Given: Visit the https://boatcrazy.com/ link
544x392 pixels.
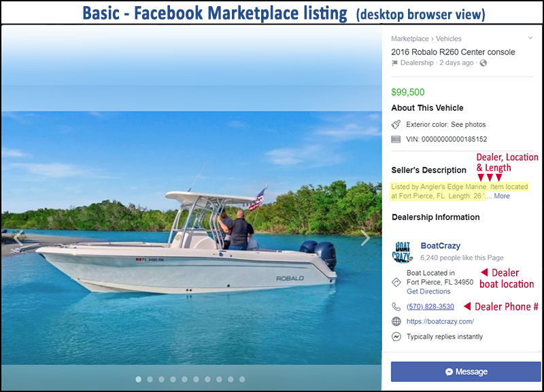Looking at the screenshot, I should 440,321.
